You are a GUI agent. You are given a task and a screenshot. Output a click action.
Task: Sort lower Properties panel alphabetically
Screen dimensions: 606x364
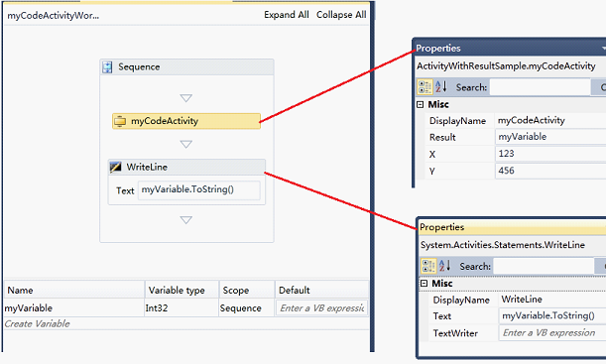point(444,266)
